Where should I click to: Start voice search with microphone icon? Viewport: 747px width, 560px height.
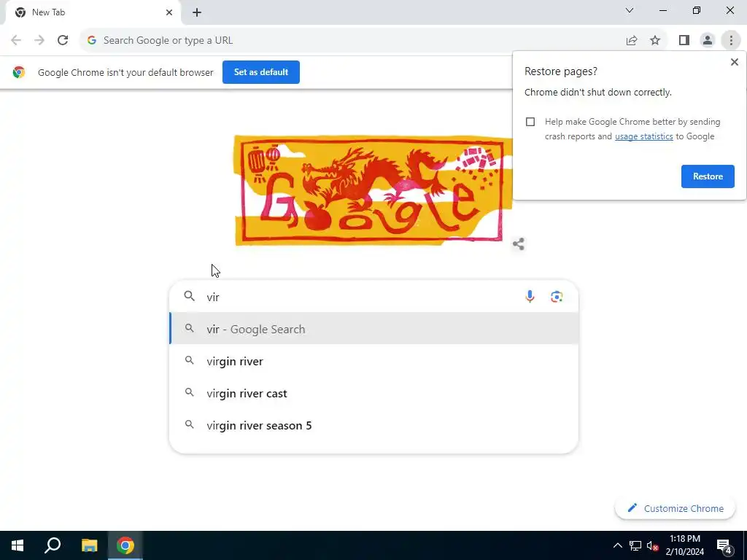coord(530,297)
